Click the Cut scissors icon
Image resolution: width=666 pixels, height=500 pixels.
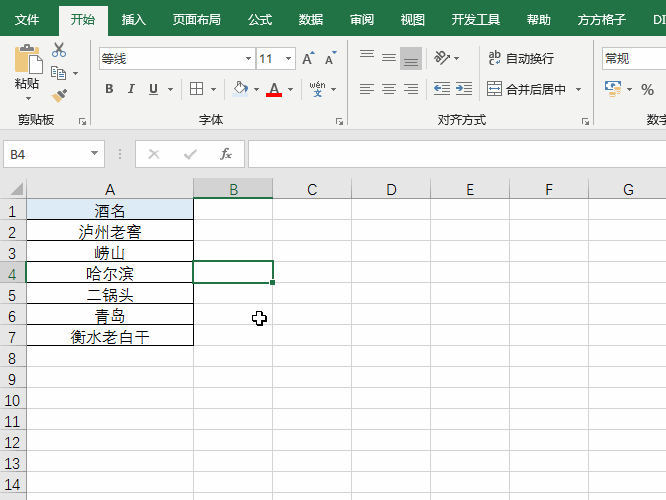pos(59,50)
